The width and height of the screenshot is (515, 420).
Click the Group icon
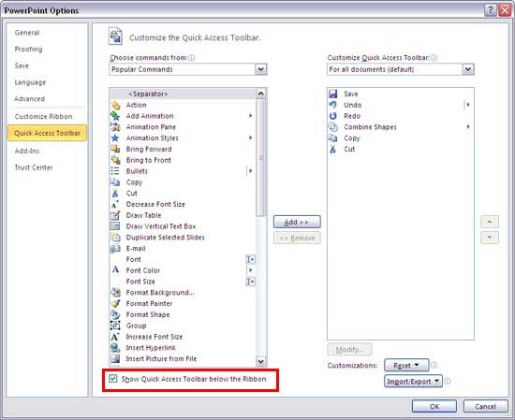[x=115, y=326]
